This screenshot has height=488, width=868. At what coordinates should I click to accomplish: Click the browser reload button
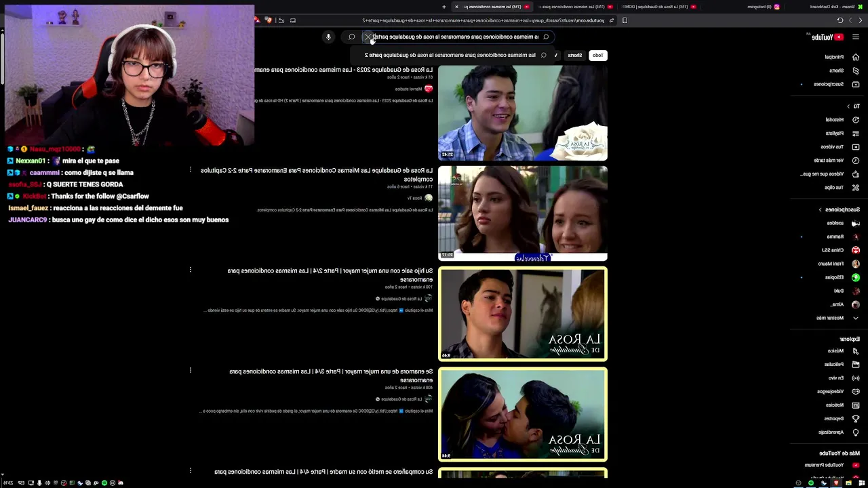(x=840, y=20)
